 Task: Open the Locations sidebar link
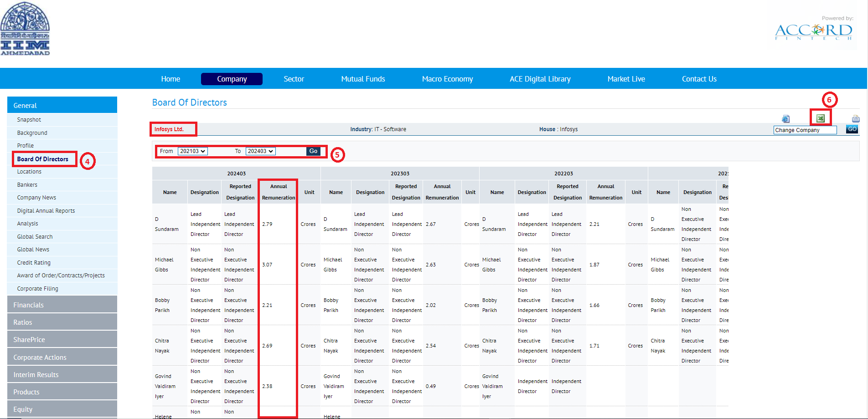pos(29,172)
